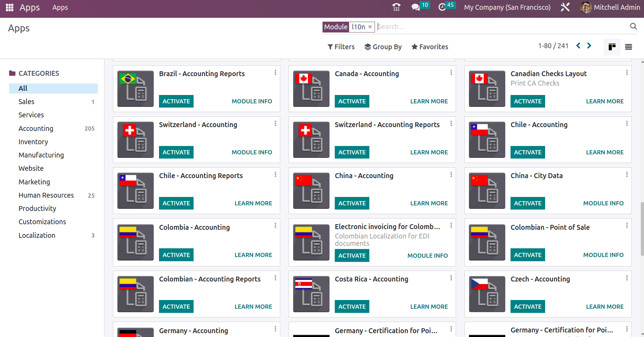Select the Productivity category
The image size is (644, 337).
[x=53, y=208]
